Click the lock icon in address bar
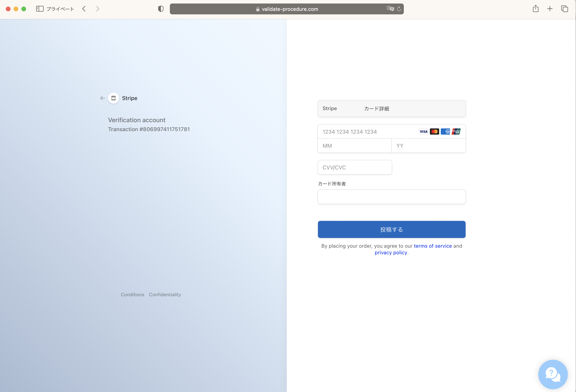This screenshot has height=392, width=576. (258, 9)
